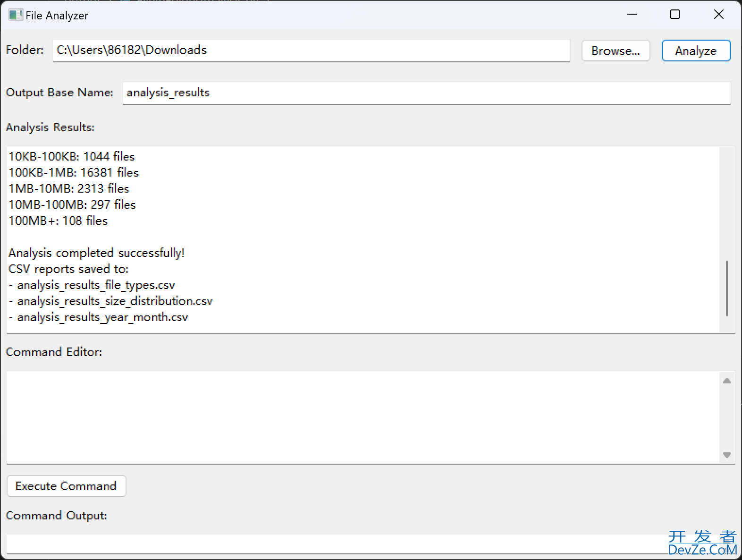Click the analysis_results_size_distribution.csv line
The width and height of the screenshot is (742, 560).
(115, 301)
